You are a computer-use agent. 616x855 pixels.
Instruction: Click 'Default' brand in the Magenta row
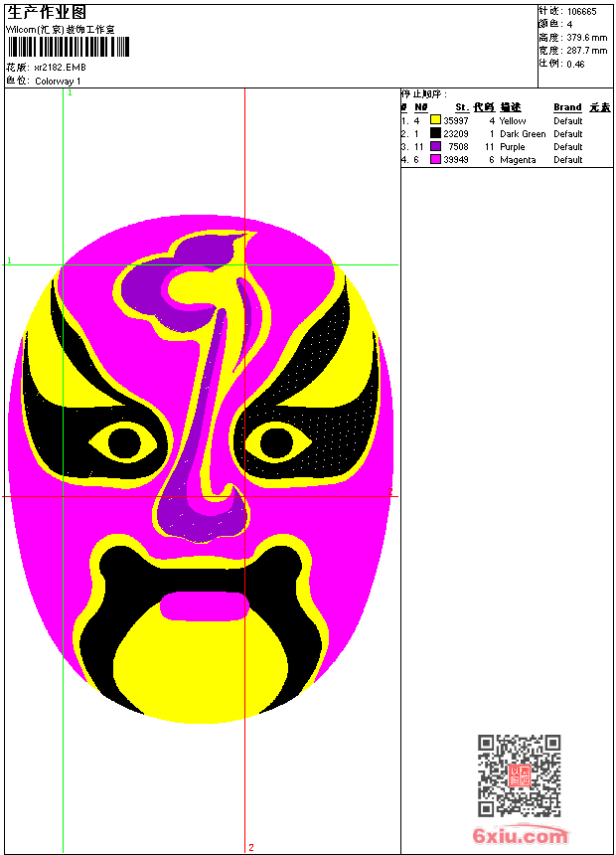coord(567,160)
